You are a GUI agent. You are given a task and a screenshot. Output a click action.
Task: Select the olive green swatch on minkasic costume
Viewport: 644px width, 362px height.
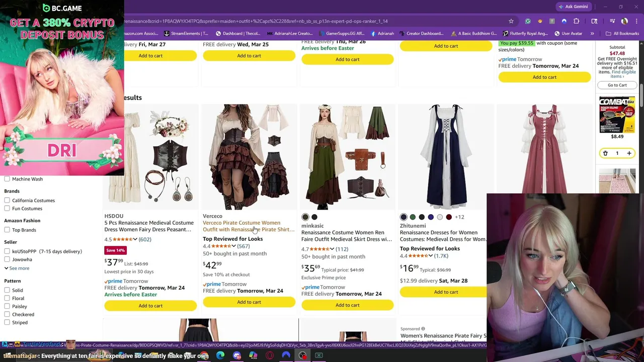(x=305, y=217)
